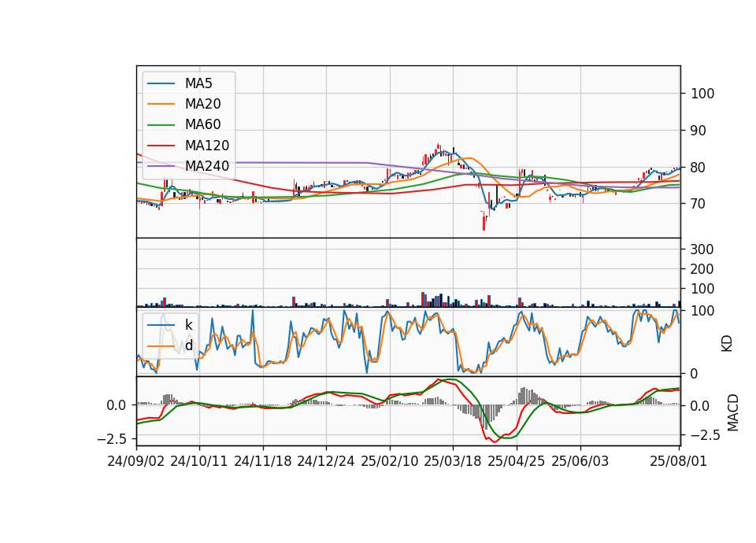Click the d legend label in KD panel

189,345
